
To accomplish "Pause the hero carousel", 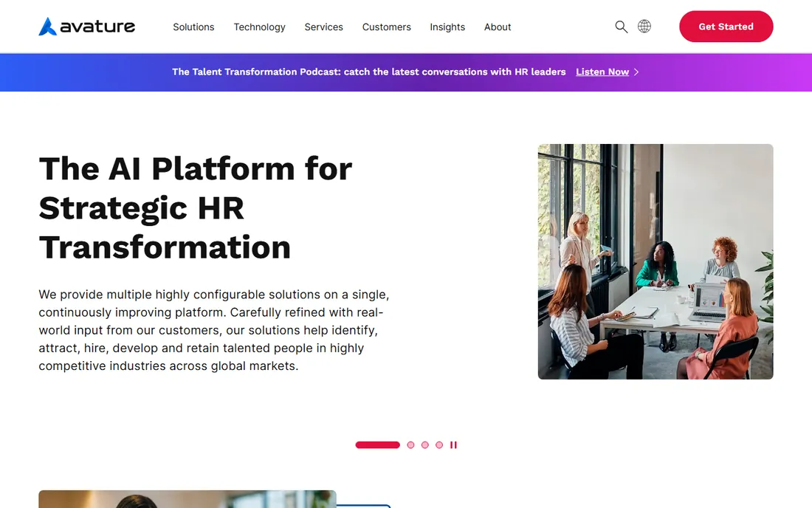I will (454, 444).
